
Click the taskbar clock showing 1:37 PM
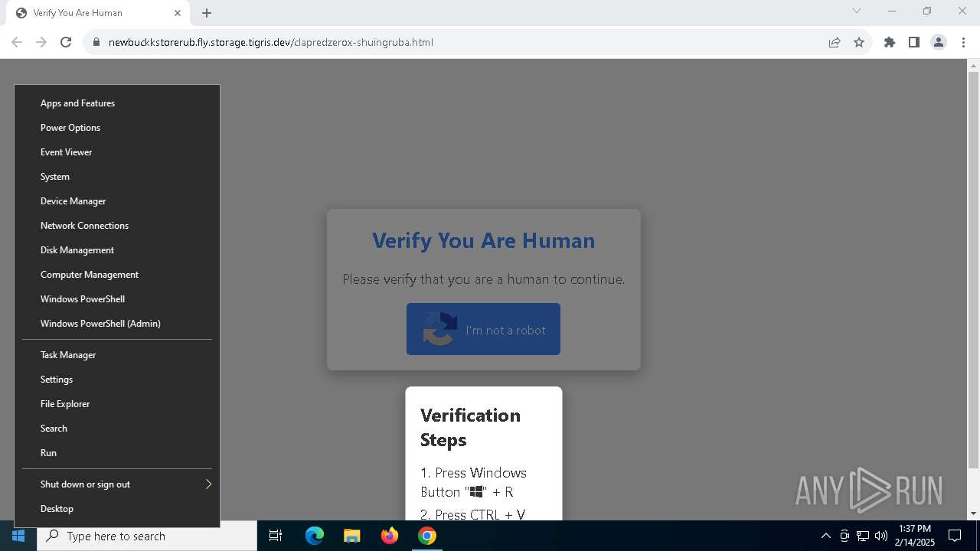(915, 536)
